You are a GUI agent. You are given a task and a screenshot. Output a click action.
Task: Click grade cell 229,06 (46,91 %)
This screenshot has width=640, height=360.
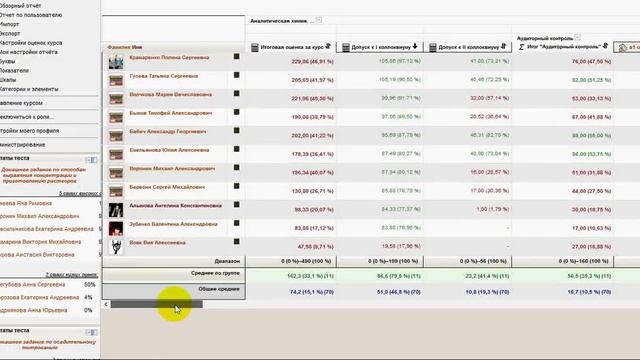point(312,62)
